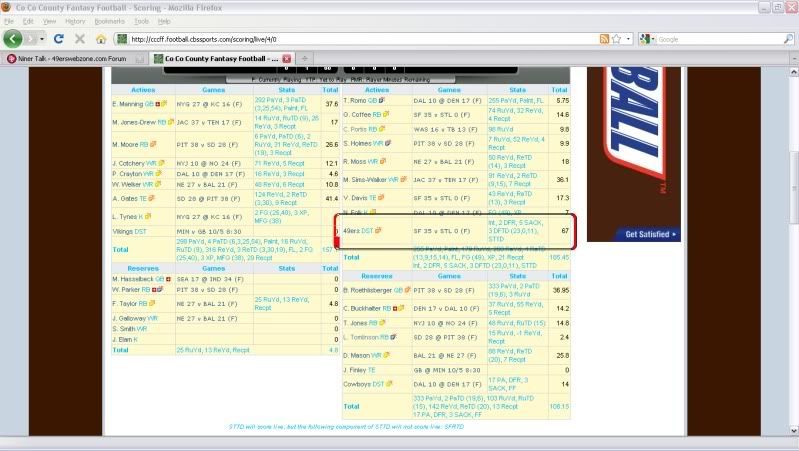Select the Co Co County Fantasy Football tab
Image resolution: width=799 pixels, height=451 pixels.
click(x=221, y=59)
